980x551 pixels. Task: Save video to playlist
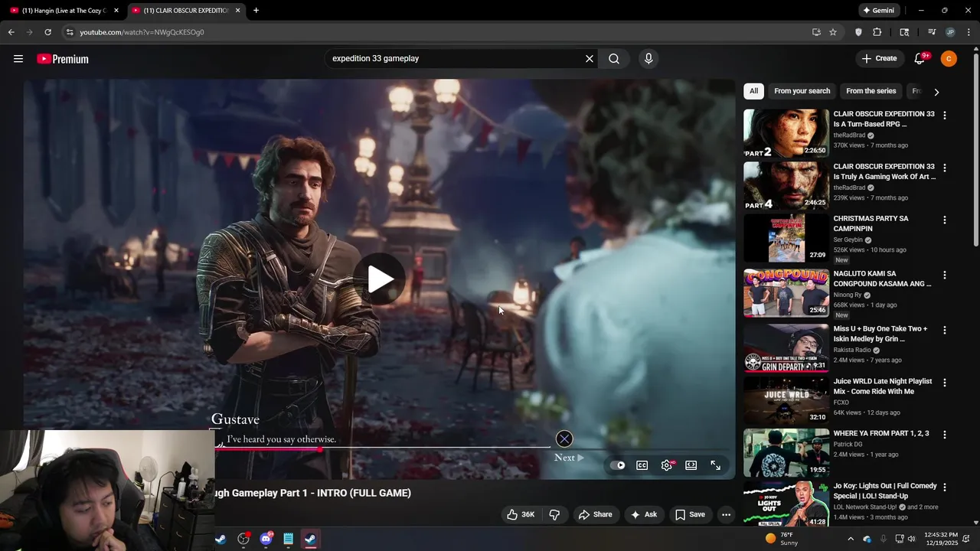pyautogui.click(x=690, y=514)
